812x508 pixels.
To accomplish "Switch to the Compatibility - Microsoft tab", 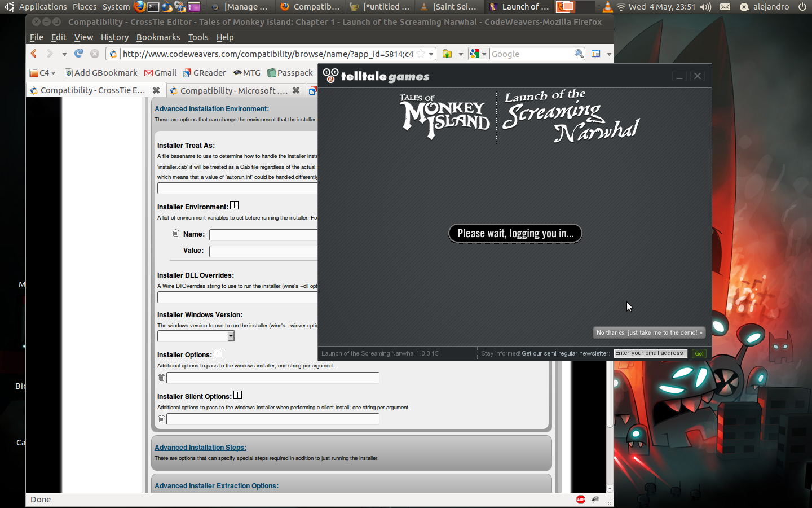I will (x=234, y=90).
